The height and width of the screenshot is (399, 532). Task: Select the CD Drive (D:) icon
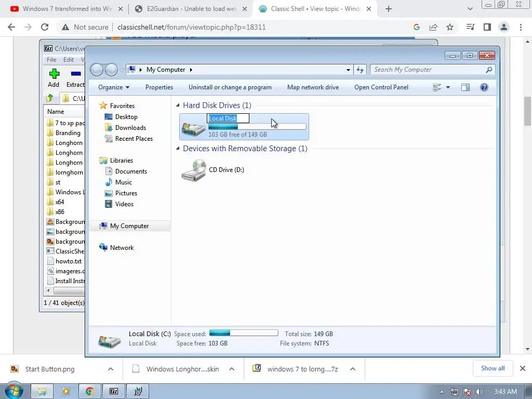(193, 170)
